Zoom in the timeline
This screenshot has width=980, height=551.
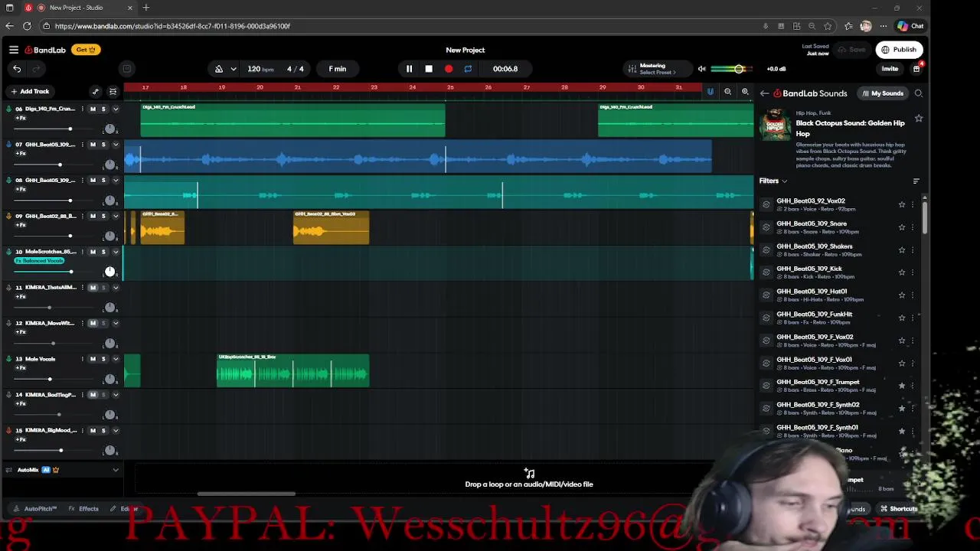pos(745,92)
